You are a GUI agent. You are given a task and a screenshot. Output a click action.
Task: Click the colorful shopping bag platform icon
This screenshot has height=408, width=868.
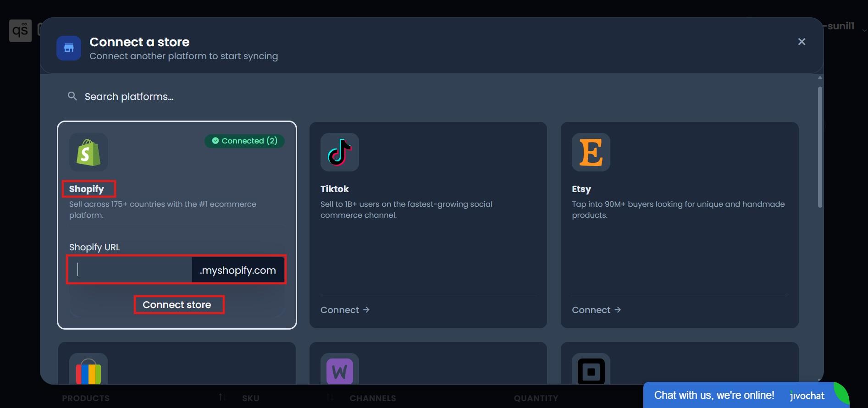coord(88,369)
